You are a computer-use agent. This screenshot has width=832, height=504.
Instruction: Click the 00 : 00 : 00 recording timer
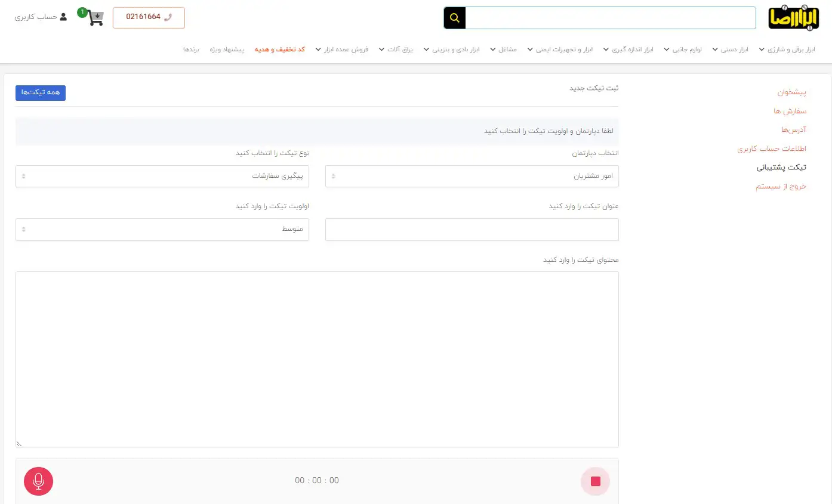click(x=317, y=481)
